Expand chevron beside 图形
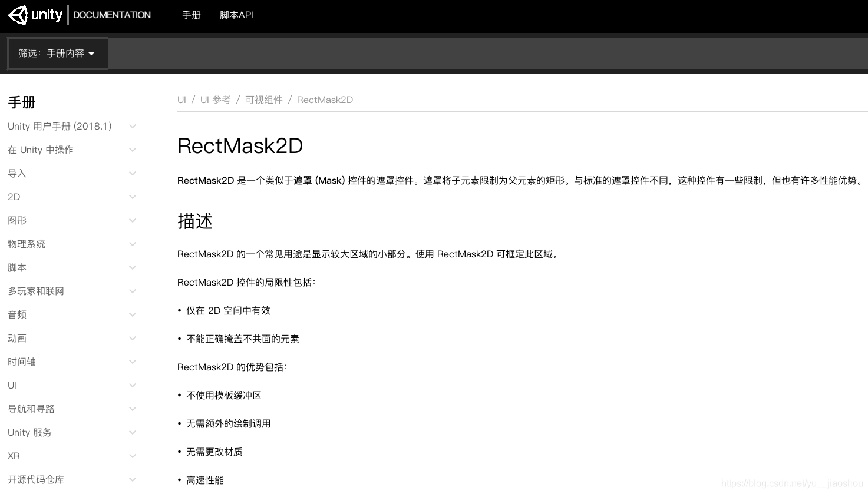Image resolution: width=868 pixels, height=494 pixels. (133, 221)
